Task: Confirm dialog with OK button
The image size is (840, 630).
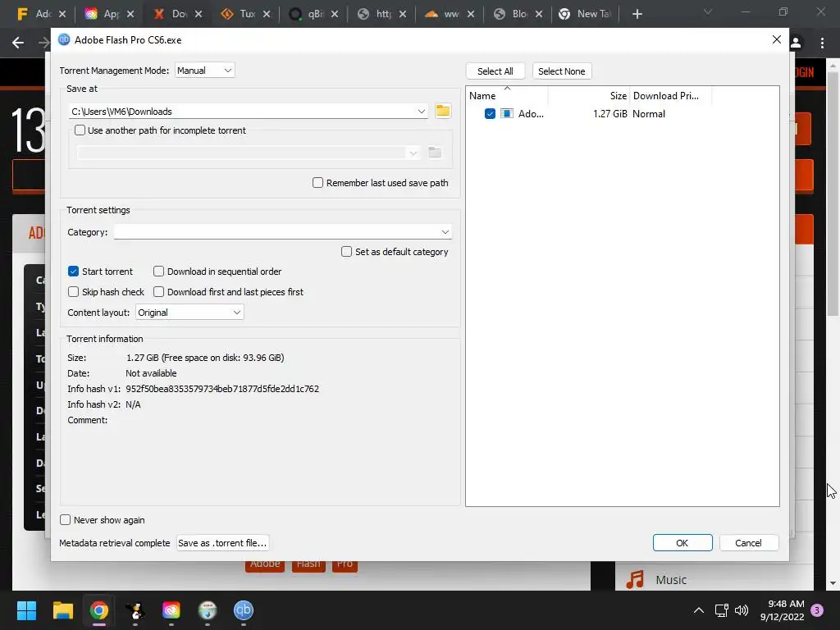Action: click(x=682, y=543)
